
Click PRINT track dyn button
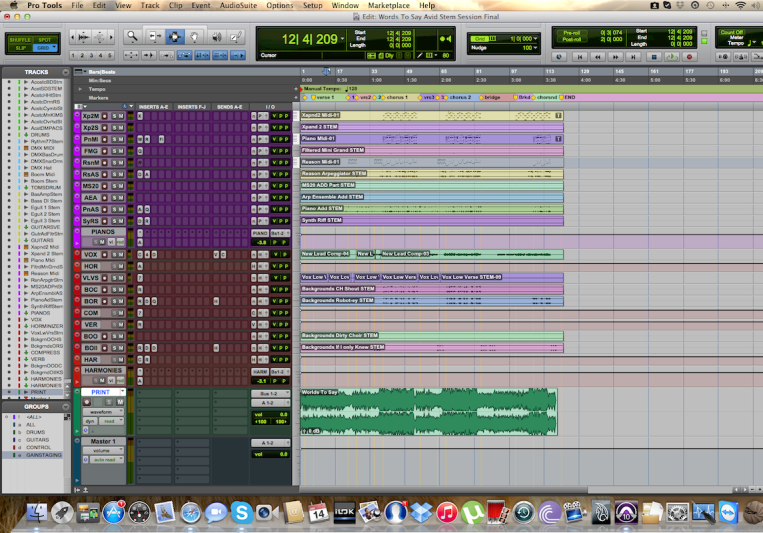(91, 422)
